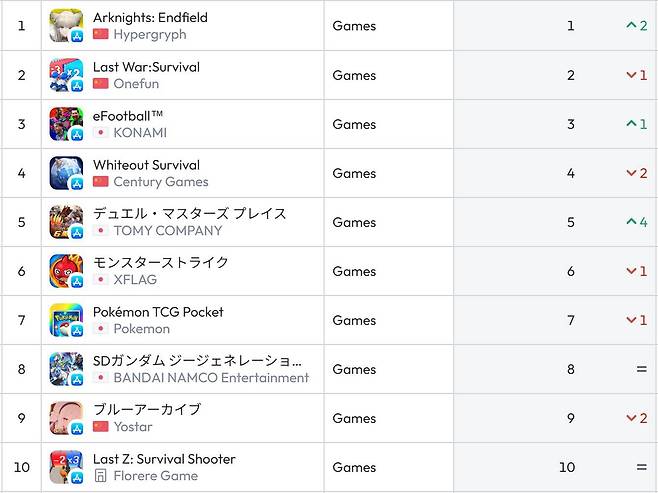Click the BANDAI NAMCO Entertainment publisher link

pos(211,377)
